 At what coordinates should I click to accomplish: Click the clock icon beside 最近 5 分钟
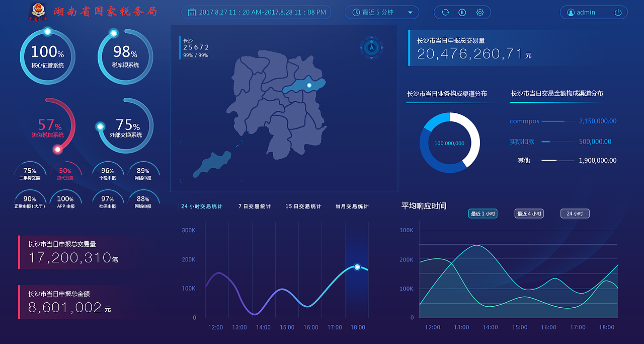point(356,12)
